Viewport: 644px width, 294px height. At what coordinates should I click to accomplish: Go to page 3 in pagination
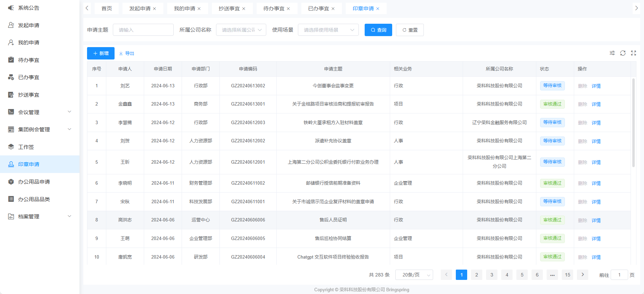pyautogui.click(x=492, y=275)
